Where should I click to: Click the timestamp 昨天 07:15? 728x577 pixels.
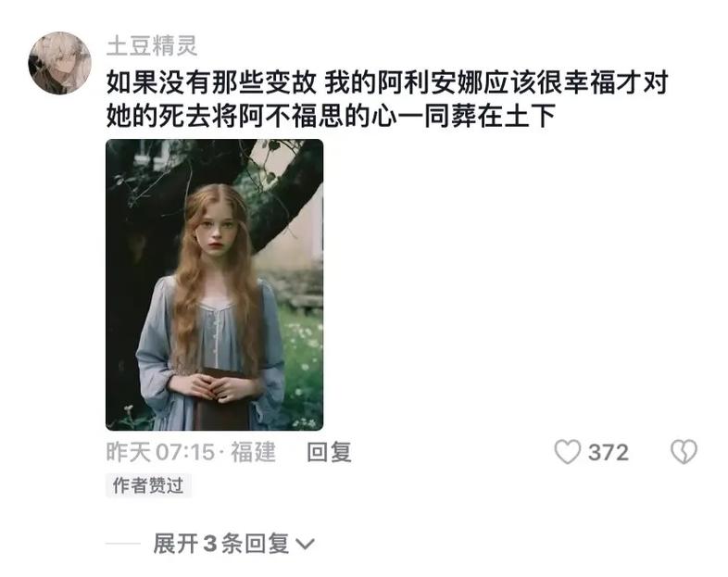(x=160, y=452)
